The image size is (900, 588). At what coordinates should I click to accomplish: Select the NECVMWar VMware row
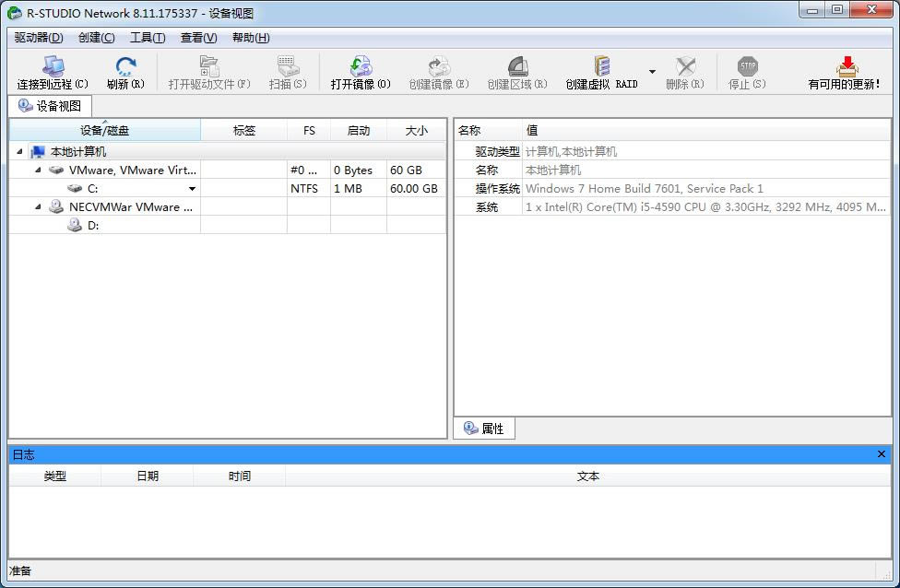click(x=228, y=206)
